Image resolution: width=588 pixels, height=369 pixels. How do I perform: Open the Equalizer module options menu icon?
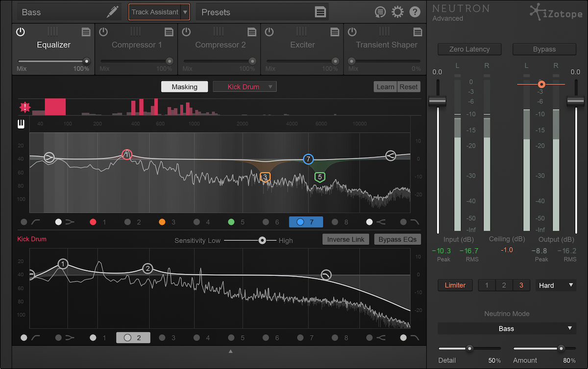tap(86, 32)
